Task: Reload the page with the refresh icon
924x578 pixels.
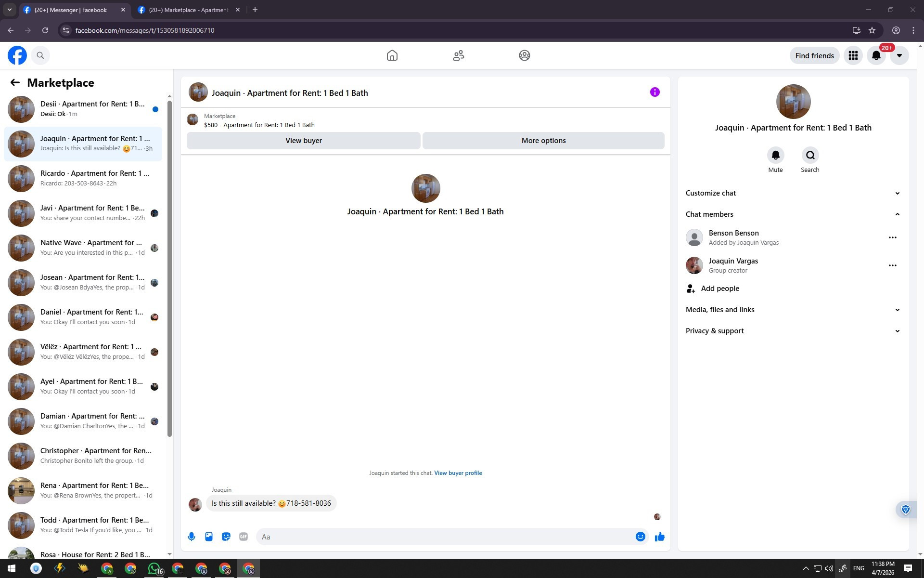Action: [45, 30]
